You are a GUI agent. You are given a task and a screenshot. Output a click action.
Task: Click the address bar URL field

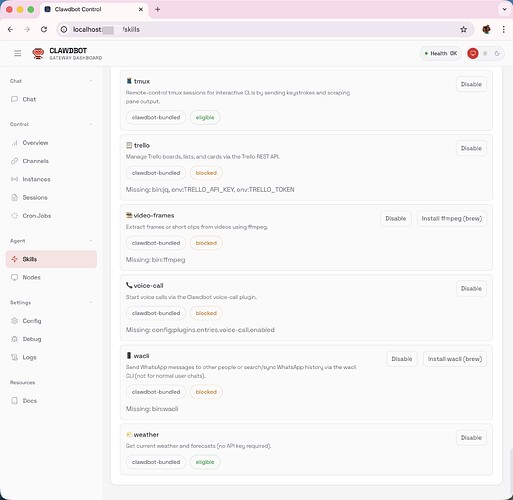(x=265, y=29)
